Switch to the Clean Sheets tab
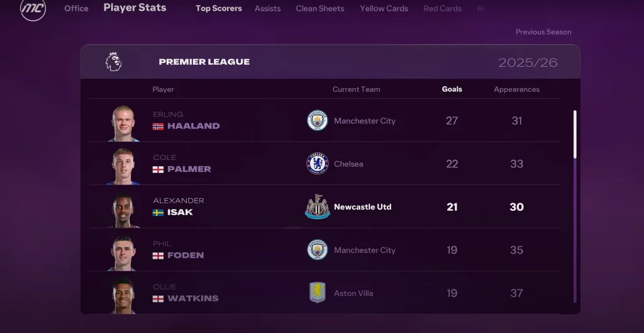The width and height of the screenshot is (644, 333). point(320,8)
